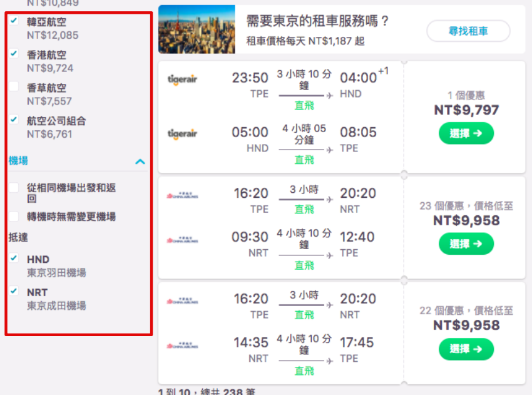Screen dimensions: 532x395
Task: Click the NT$6,761 price under 航空公司組合
Action: click(x=49, y=135)
